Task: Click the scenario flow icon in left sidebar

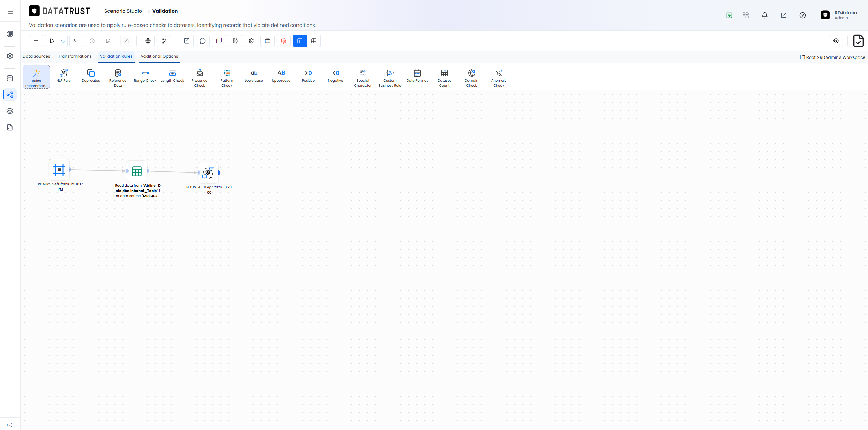Action: (x=10, y=95)
